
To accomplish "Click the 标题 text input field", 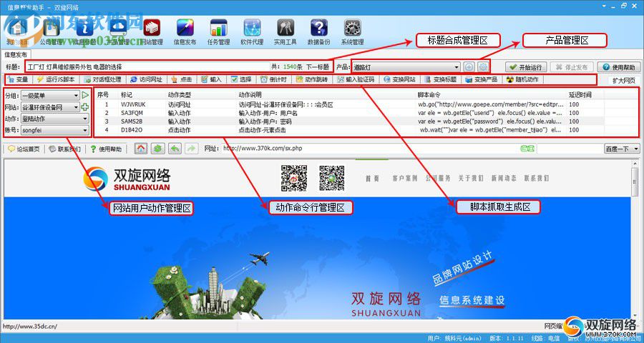I will 147,67.
